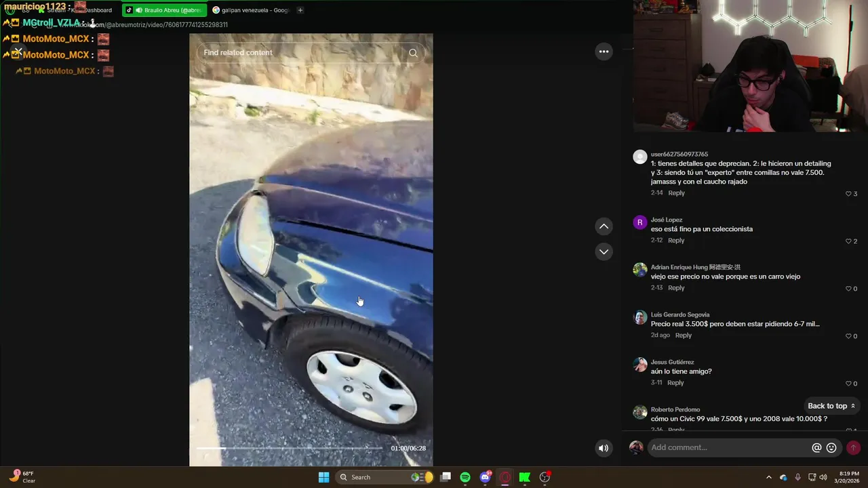Screen dimensions: 868x488
Task: Like José Lopez's comment with the heart
Action: pyautogui.click(x=848, y=241)
